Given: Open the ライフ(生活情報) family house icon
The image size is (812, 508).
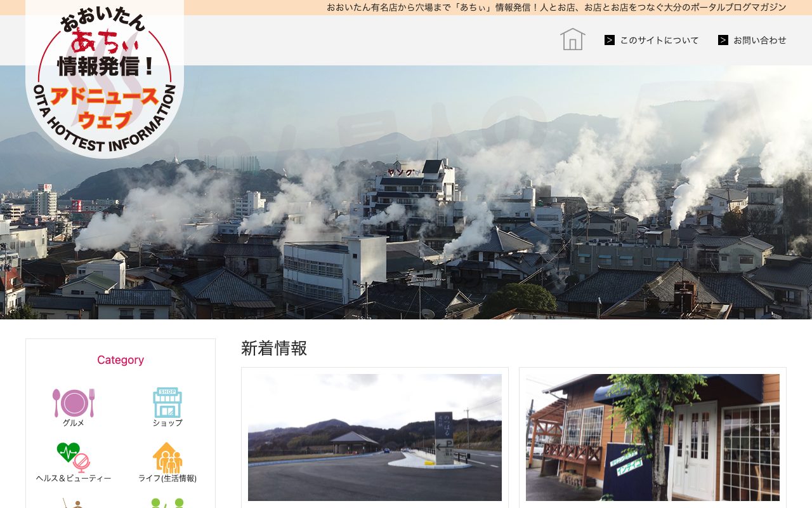Looking at the screenshot, I should point(167,458).
